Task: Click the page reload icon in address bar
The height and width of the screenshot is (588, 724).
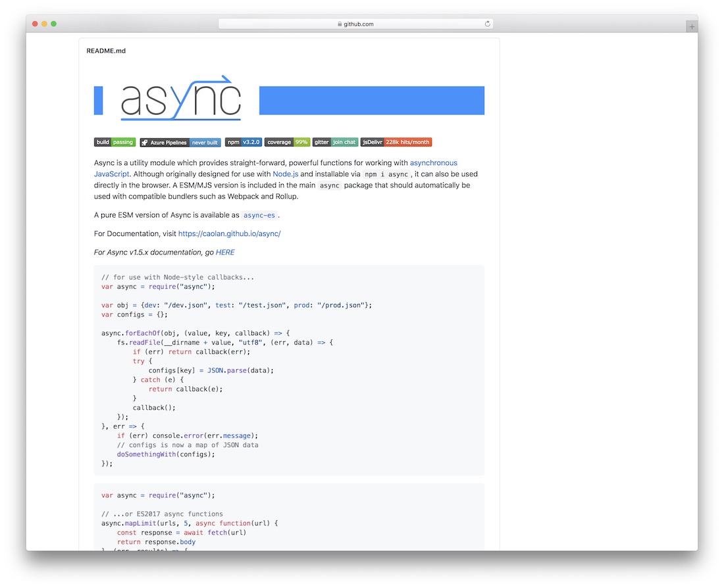Action: click(x=487, y=24)
